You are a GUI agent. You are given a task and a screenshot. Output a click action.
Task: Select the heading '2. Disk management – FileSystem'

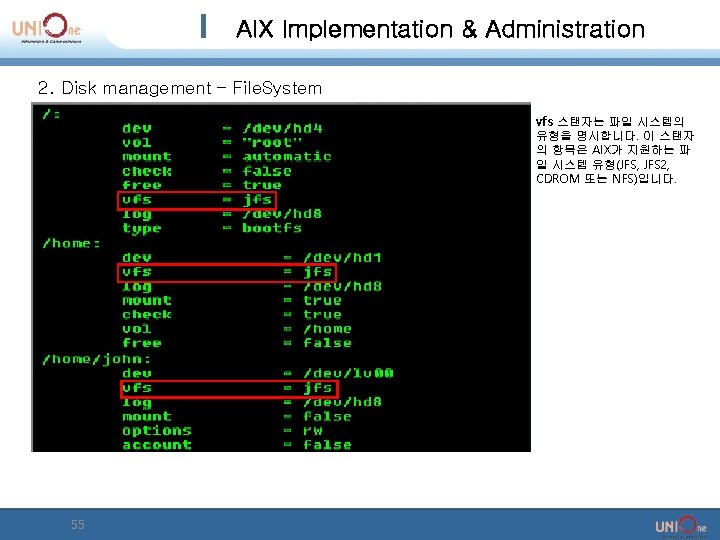(180, 88)
